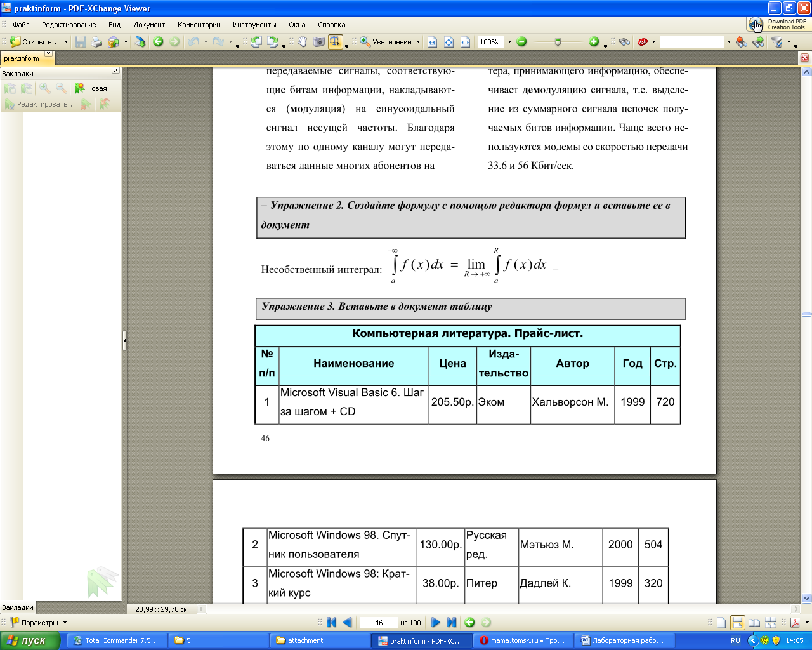Click the search options filter icon
The height and width of the screenshot is (650, 812).
coord(777,42)
